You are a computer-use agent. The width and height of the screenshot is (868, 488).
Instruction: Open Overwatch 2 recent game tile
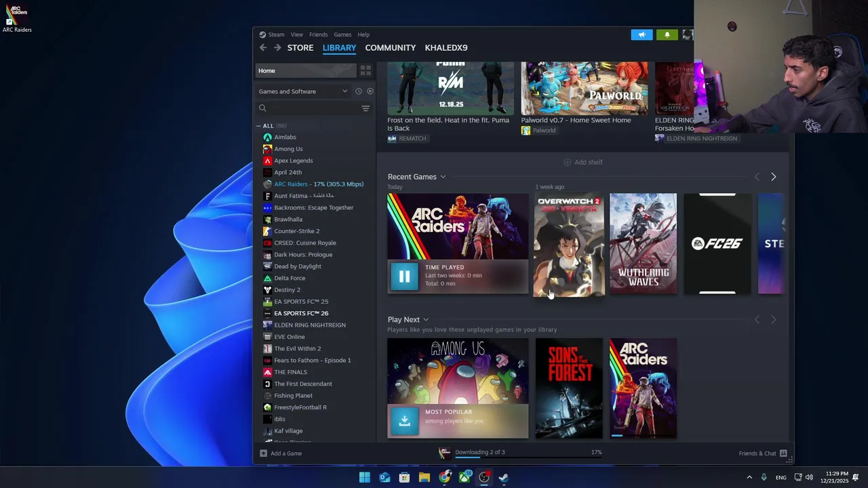tap(569, 245)
